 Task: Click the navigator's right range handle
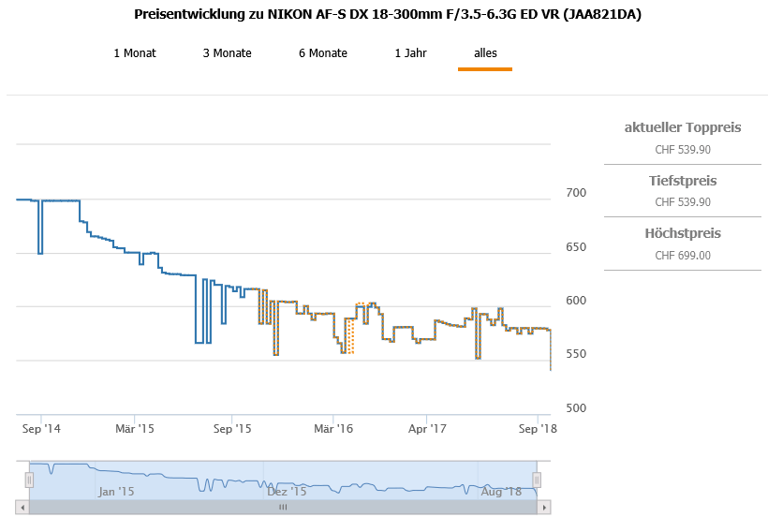(537, 480)
